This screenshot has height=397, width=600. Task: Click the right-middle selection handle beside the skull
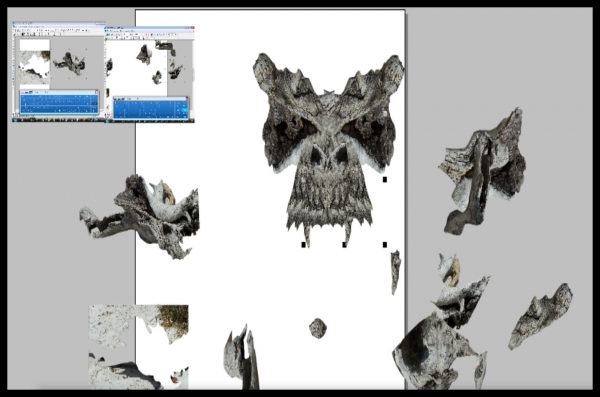[385, 179]
